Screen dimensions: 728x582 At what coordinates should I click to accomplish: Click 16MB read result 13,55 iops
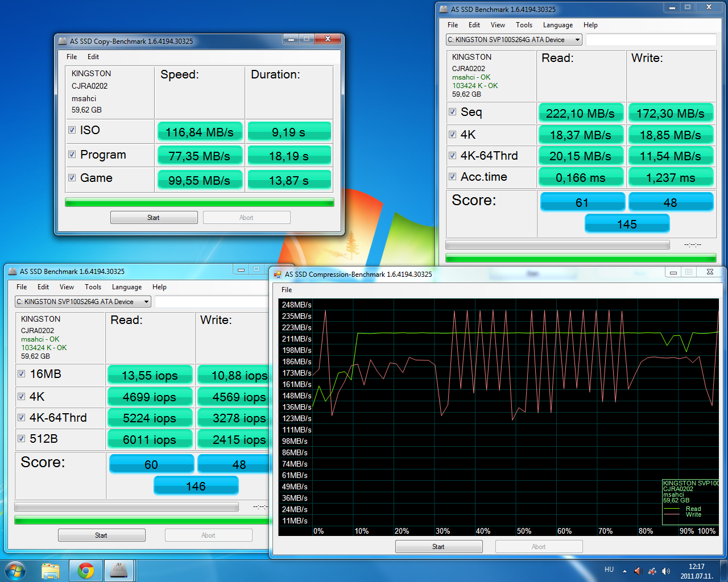coord(150,375)
